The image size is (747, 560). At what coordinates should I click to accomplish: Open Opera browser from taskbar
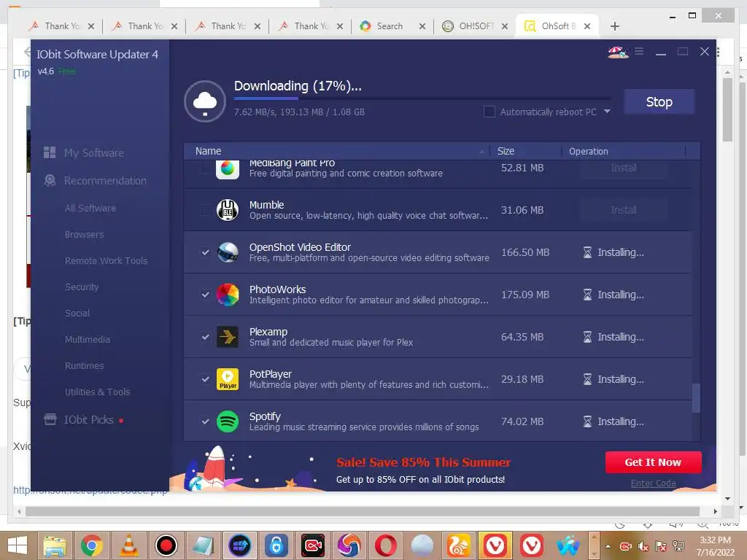coord(386,545)
